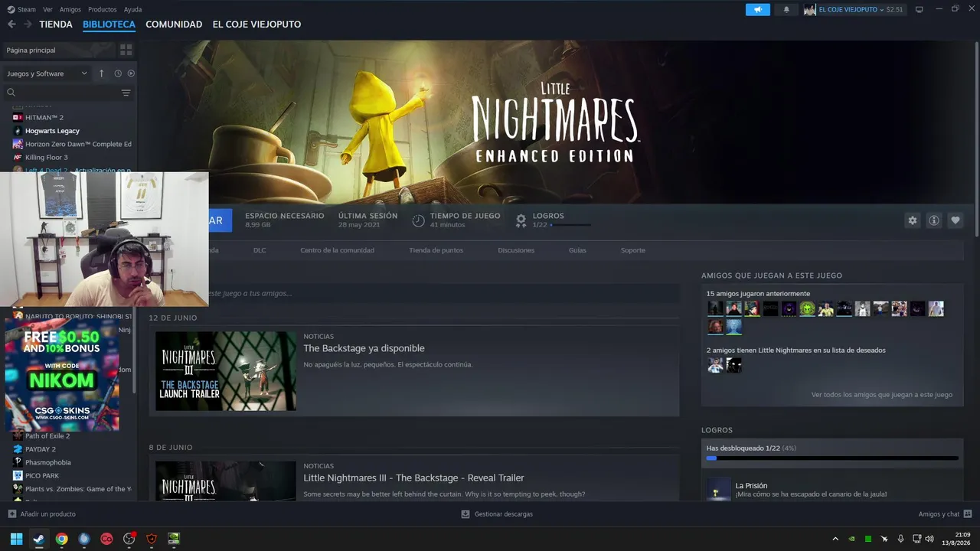Open Gestionar descargas
Image resolution: width=980 pixels, height=551 pixels.
497,514
